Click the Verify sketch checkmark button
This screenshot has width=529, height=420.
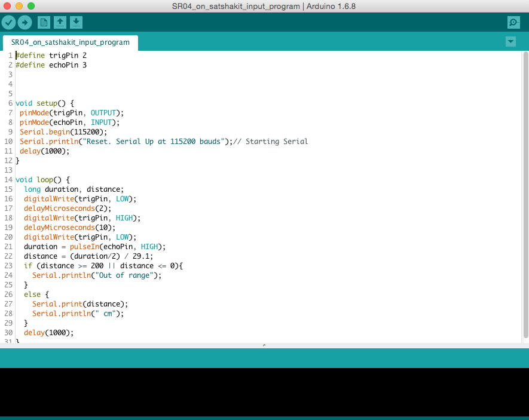click(x=9, y=23)
